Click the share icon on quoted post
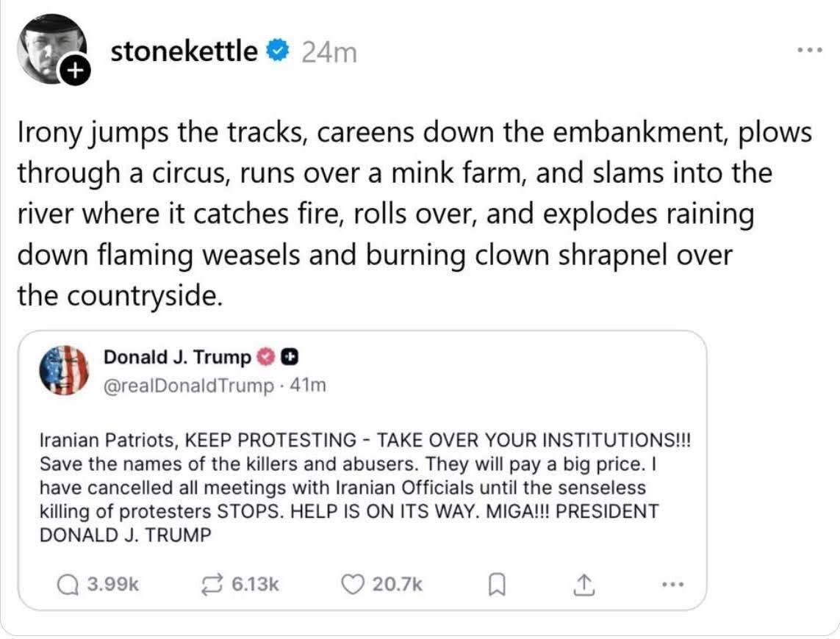840x639 pixels. click(x=581, y=584)
